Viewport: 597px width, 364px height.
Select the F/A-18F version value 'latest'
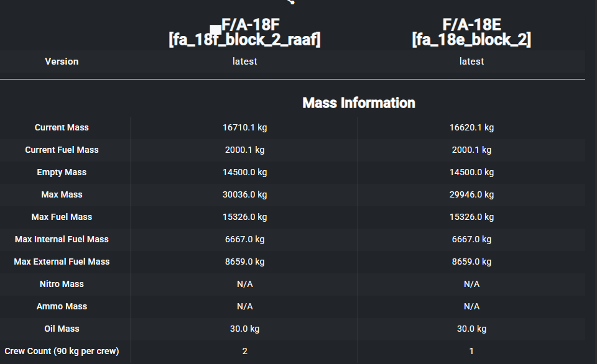point(244,61)
